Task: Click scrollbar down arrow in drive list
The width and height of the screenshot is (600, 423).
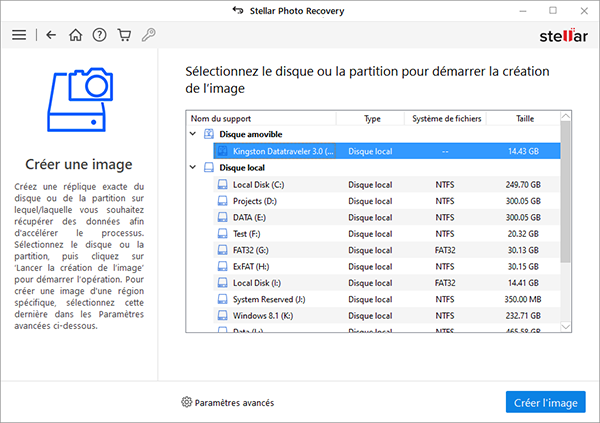Action: [x=566, y=327]
